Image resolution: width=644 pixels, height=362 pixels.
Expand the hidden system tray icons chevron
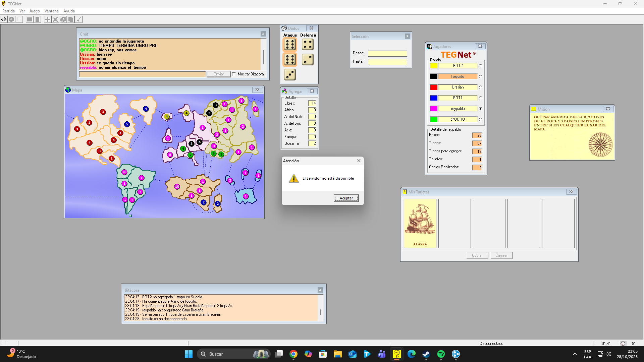pos(575,354)
